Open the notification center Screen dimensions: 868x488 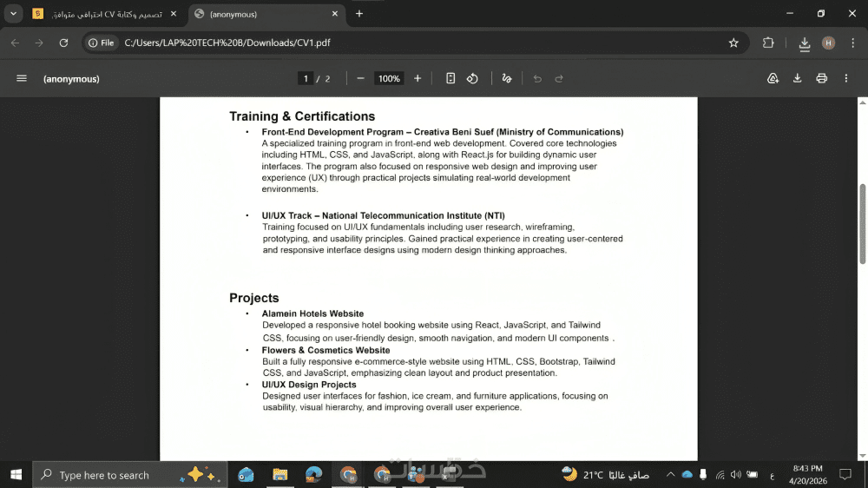pos(845,475)
